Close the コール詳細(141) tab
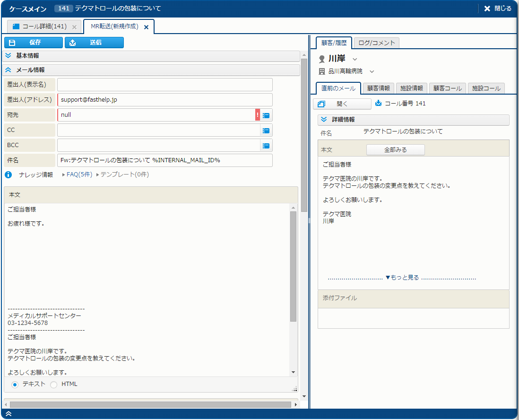This screenshot has width=519, height=420. [74, 27]
